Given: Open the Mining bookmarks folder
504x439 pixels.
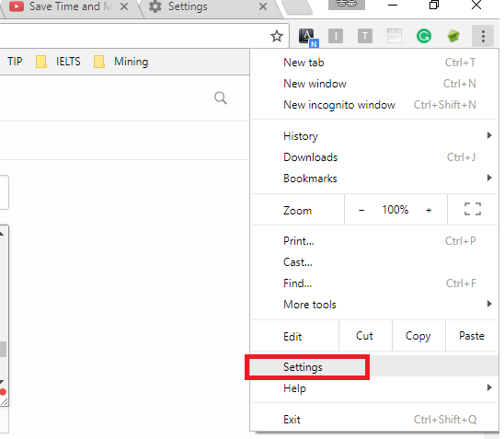Looking at the screenshot, I should (120, 62).
